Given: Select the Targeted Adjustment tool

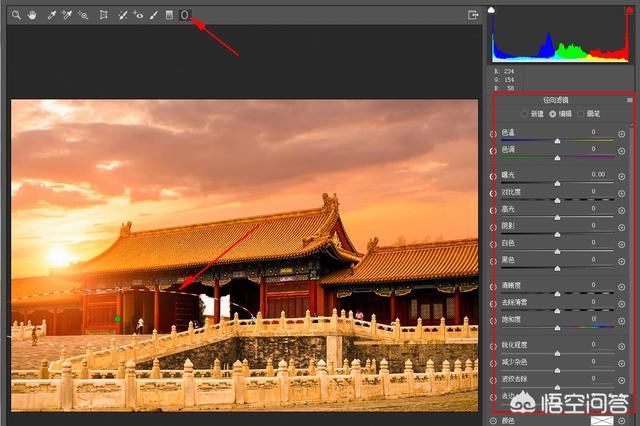Looking at the screenshot, I should (83, 16).
